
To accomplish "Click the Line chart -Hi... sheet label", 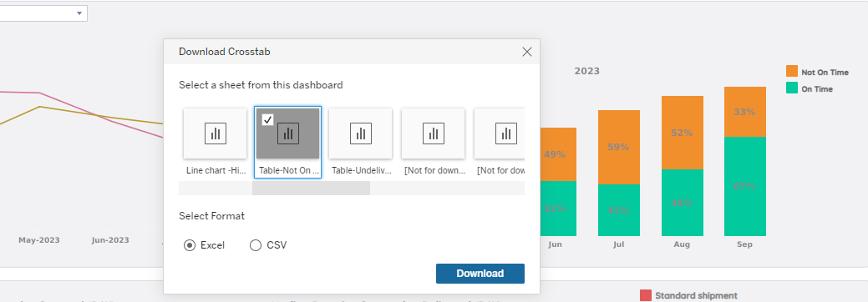I will (216, 171).
